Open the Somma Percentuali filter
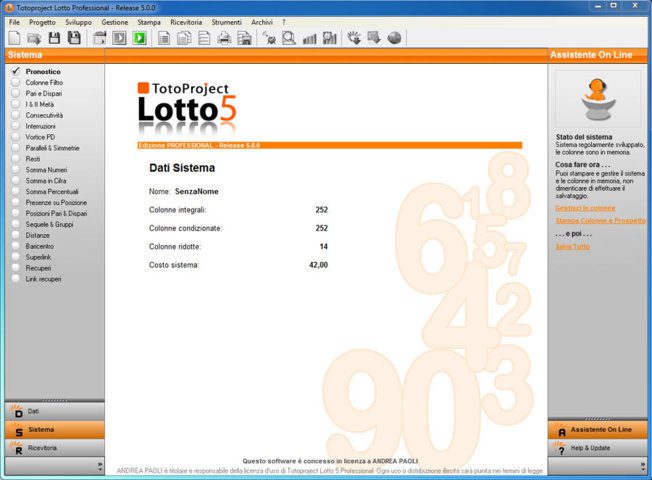652x480 pixels. click(52, 191)
